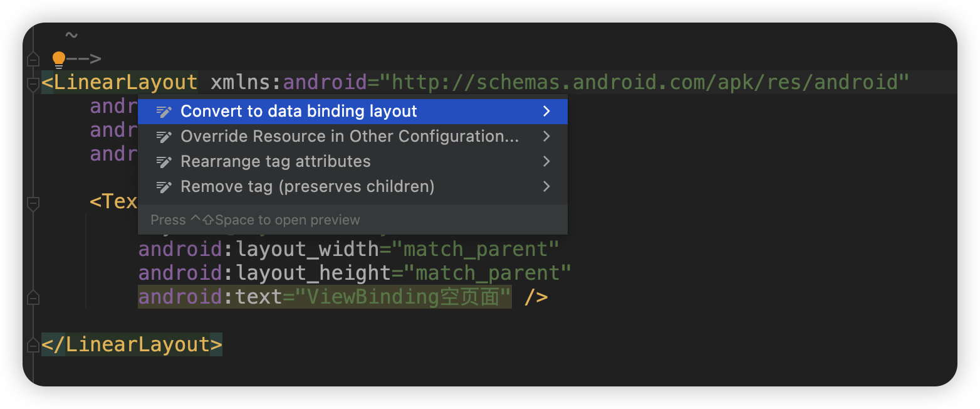Click pencil icon beside Rearrange tag attributes
The image size is (980, 409).
164,161
